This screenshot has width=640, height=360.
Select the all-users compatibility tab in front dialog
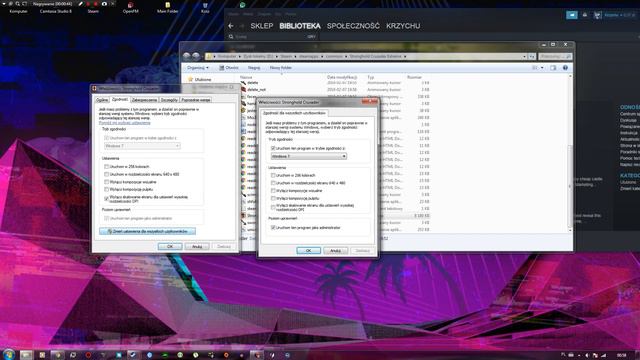pos(294,113)
